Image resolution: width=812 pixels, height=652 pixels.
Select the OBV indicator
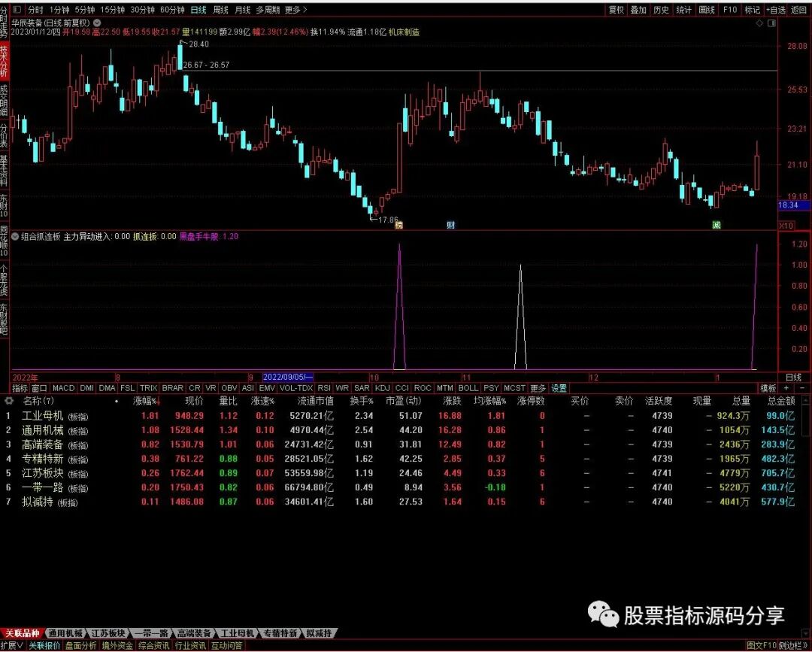(229, 388)
